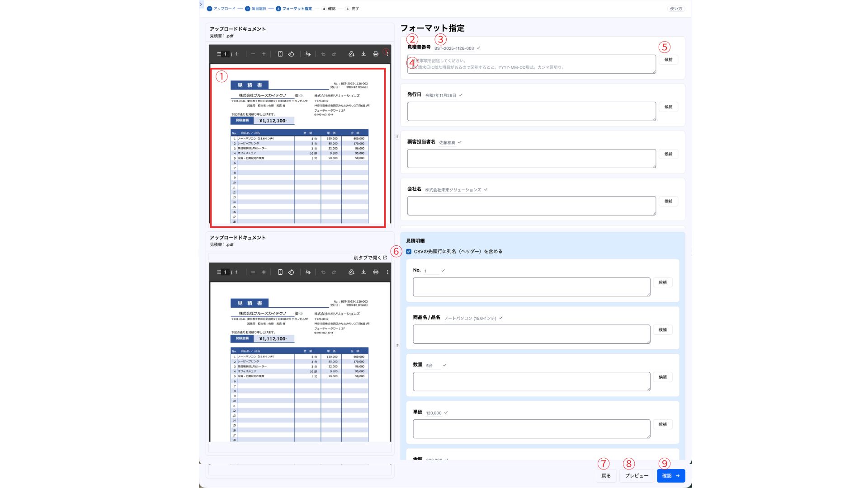Click the 確認 button to proceed
The width and height of the screenshot is (868, 488).
671,476
